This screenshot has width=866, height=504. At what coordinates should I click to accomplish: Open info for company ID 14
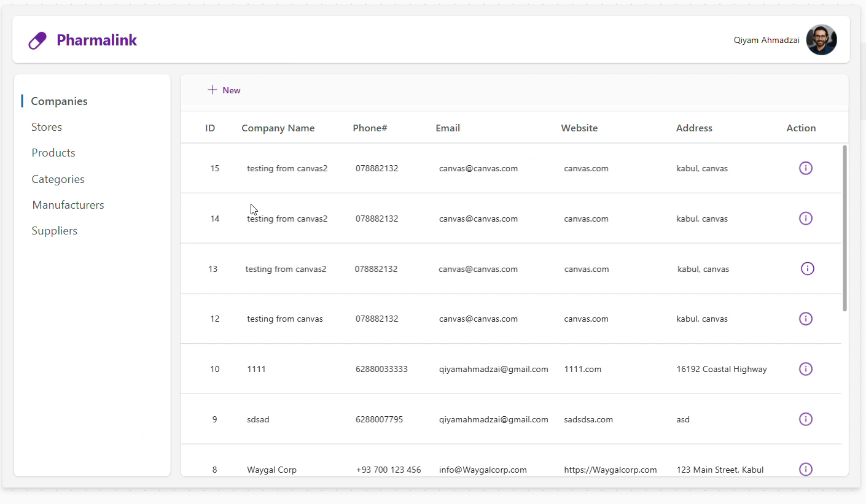click(805, 219)
